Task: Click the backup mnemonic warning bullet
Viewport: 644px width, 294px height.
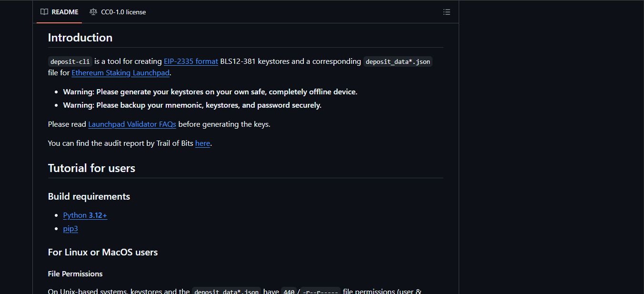Action: (x=192, y=105)
